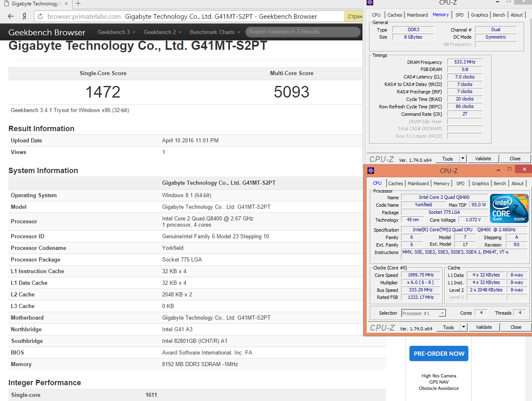The width and height of the screenshot is (532, 401).
Task: Click Memory Type field DDR3
Action: pyautogui.click(x=413, y=29)
